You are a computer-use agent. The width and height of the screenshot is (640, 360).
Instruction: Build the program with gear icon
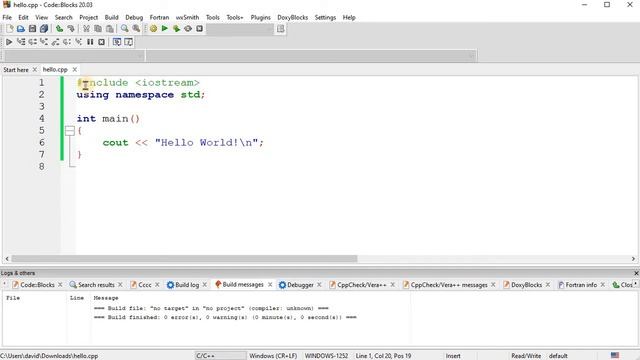[x=153, y=29]
